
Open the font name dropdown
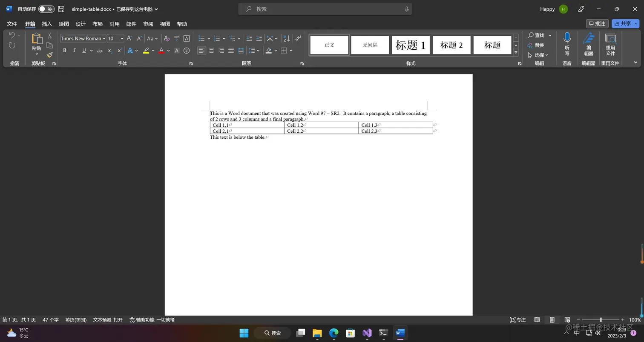click(x=104, y=39)
